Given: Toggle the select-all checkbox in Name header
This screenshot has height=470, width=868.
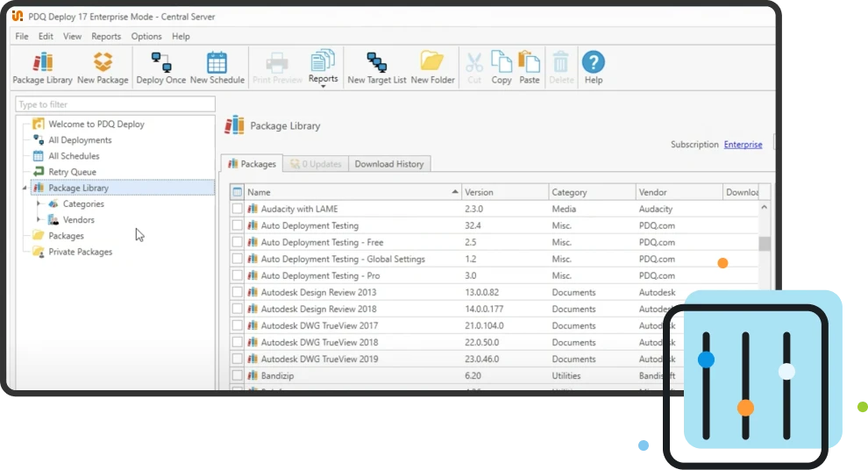Looking at the screenshot, I should click(x=237, y=192).
